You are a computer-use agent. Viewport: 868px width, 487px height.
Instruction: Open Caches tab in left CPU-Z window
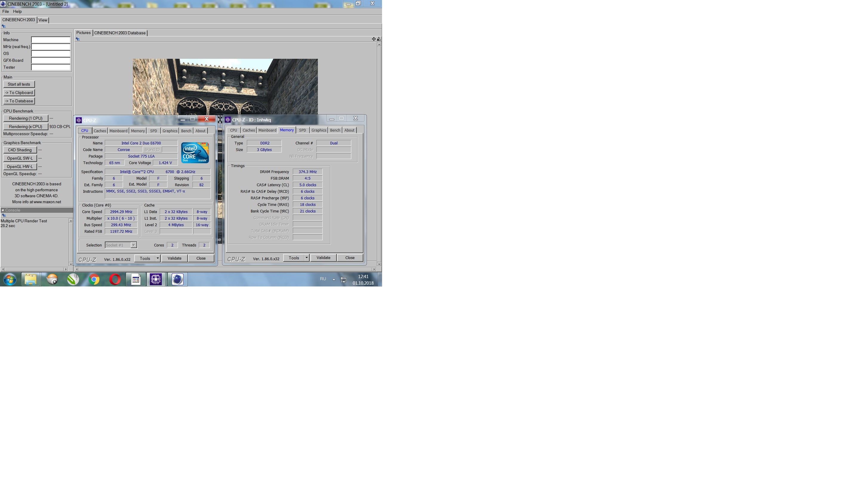pos(100,131)
